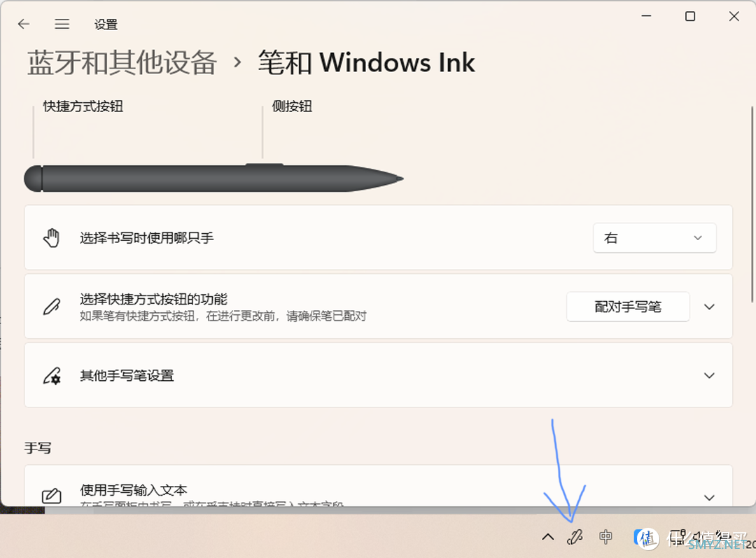Click the 手写 section heading
Screen dimensions: 756x558
pos(38,448)
